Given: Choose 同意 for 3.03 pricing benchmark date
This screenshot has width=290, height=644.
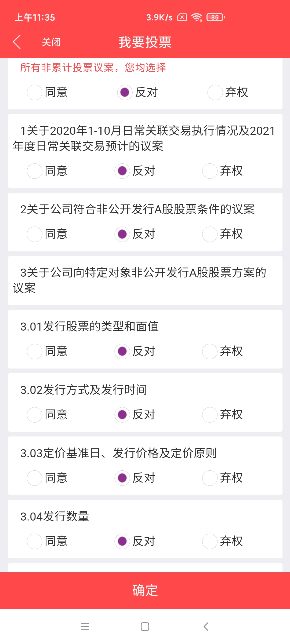Looking at the screenshot, I should point(35,478).
